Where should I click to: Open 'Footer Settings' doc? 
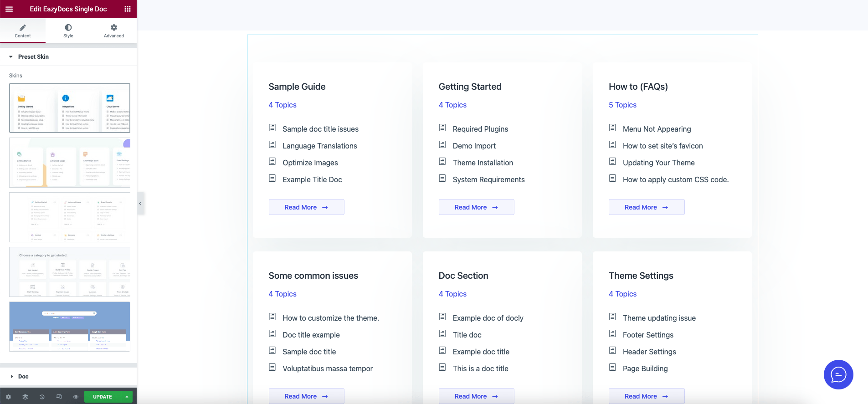(648, 335)
